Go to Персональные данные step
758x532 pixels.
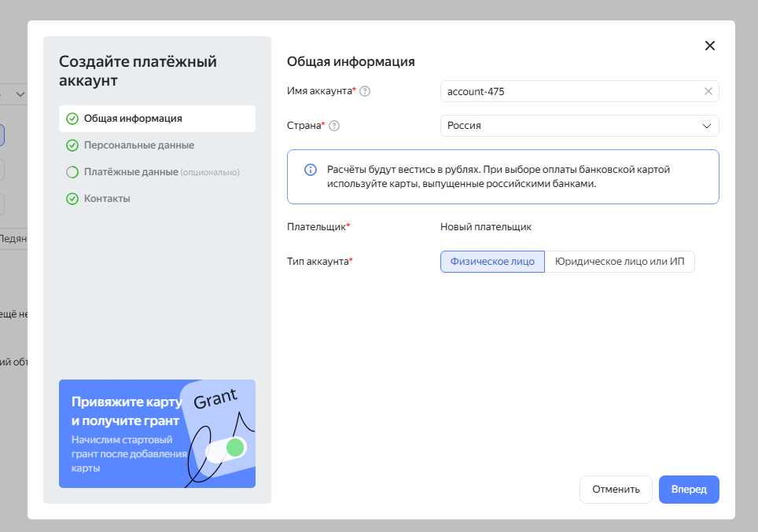pyautogui.click(x=139, y=145)
